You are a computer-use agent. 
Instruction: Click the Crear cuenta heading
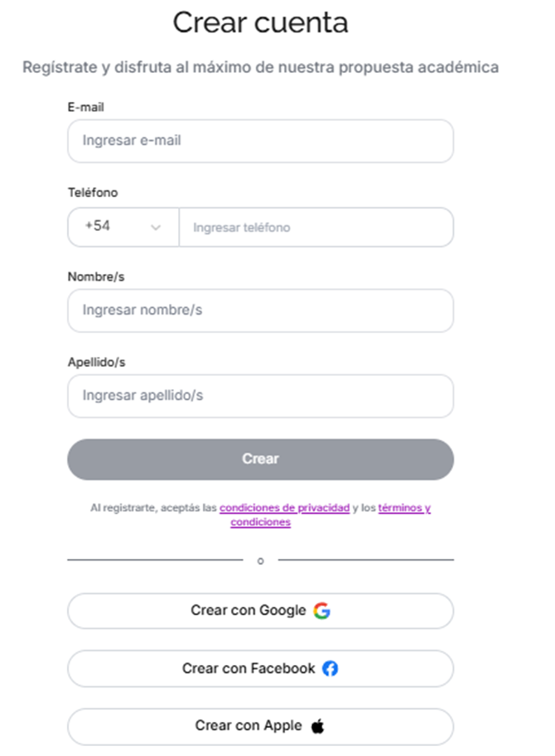[x=260, y=22]
